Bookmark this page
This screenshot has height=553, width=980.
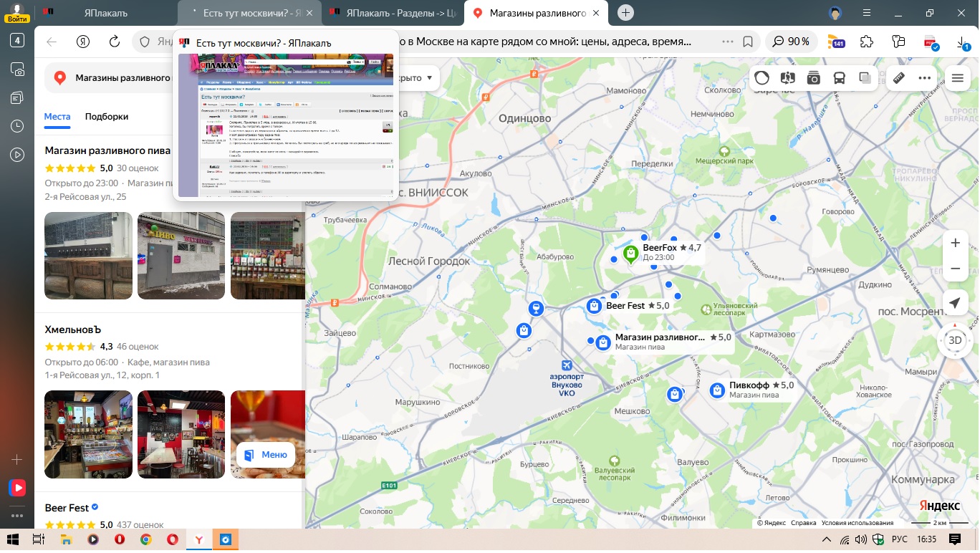tap(748, 42)
